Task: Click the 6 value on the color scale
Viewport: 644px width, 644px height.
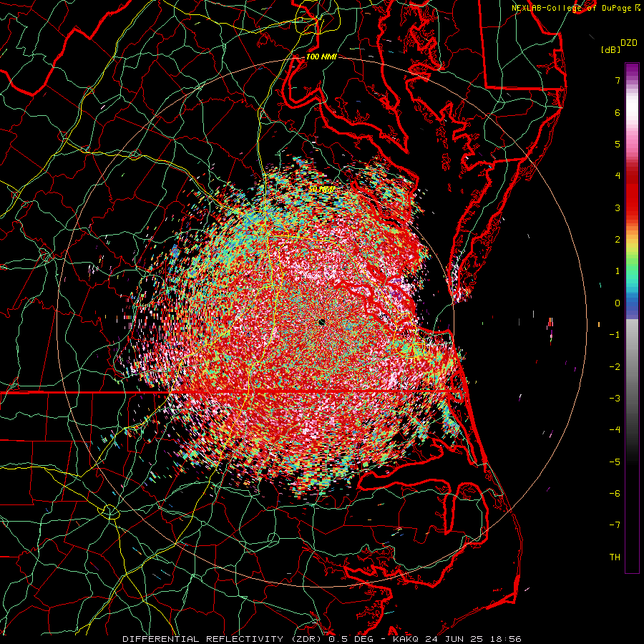Action: (618, 112)
